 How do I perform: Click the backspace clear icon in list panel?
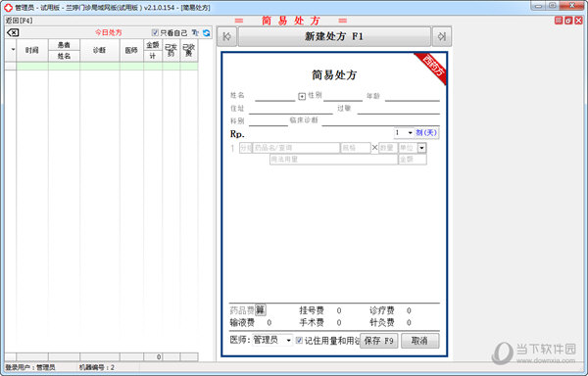pos(13,33)
